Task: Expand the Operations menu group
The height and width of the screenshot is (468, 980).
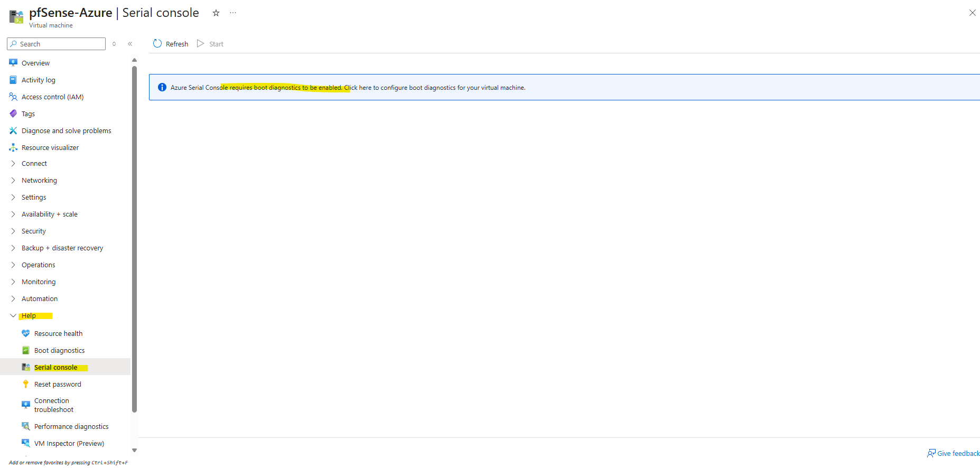Action: click(x=13, y=265)
